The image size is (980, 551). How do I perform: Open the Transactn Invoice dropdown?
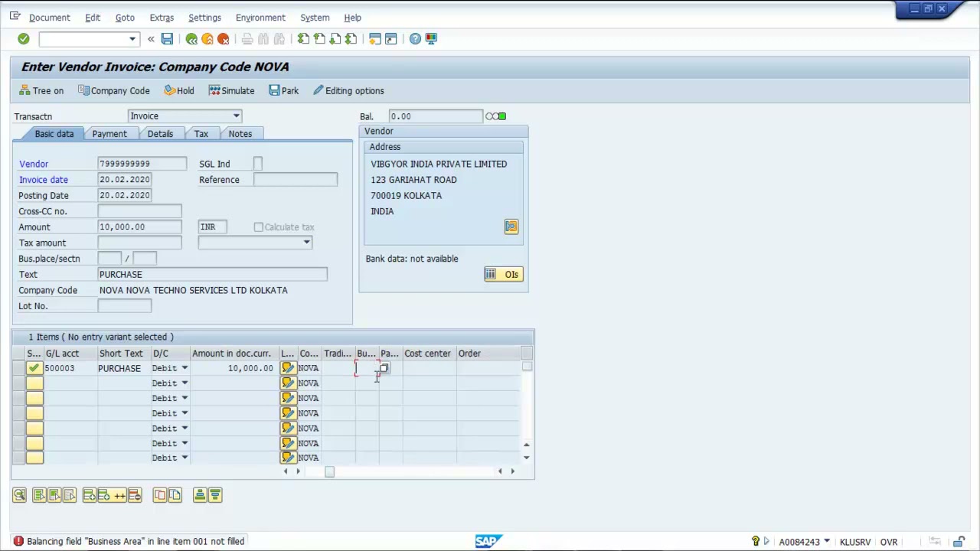(237, 116)
